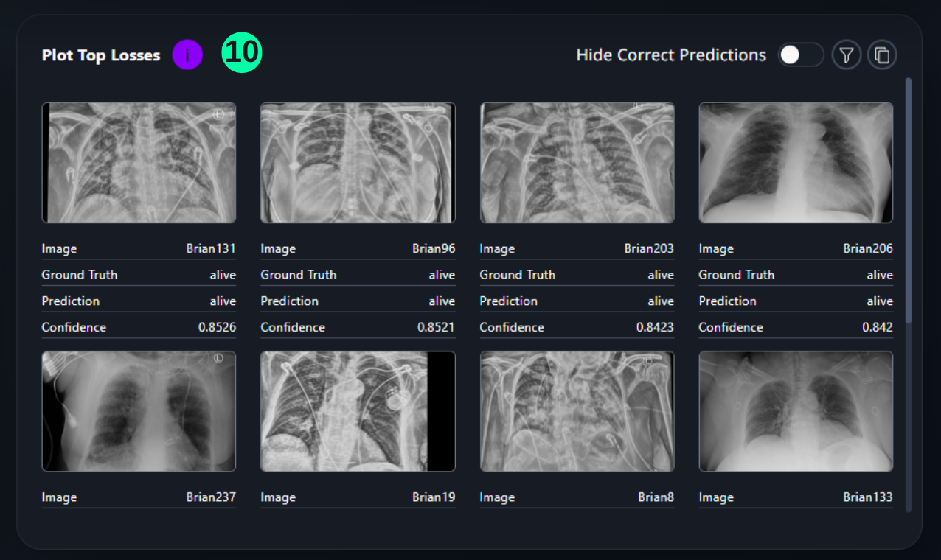This screenshot has width=941, height=560.
Task: Open the Brian133 X-ray thumbnail
Action: click(x=796, y=411)
